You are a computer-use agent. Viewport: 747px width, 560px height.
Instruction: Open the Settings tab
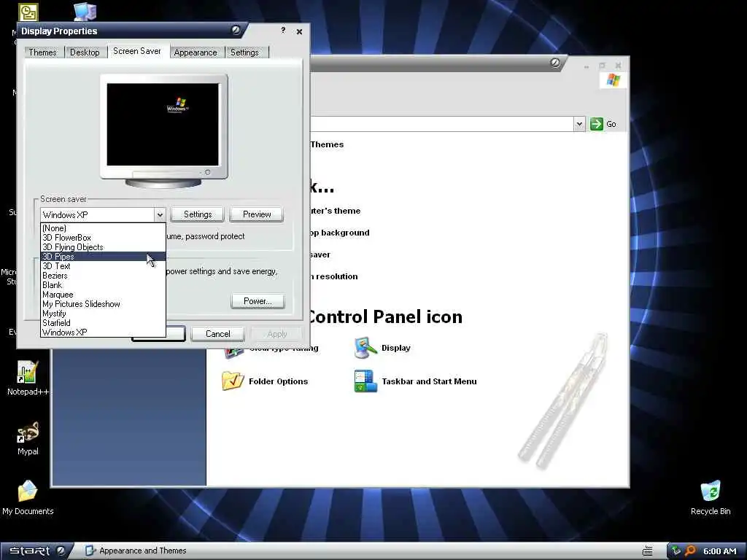click(x=245, y=52)
